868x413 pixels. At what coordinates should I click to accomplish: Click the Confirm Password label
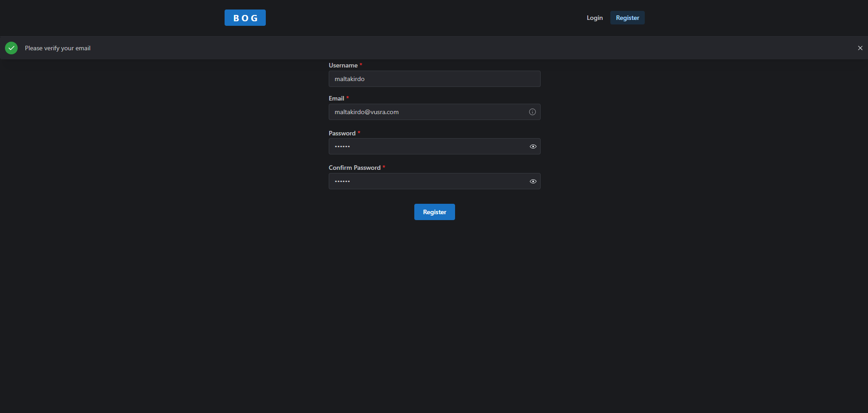(355, 168)
